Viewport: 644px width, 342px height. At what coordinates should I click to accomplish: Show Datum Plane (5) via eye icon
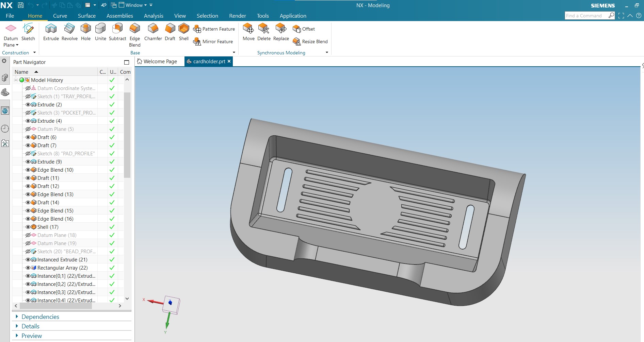(28, 129)
